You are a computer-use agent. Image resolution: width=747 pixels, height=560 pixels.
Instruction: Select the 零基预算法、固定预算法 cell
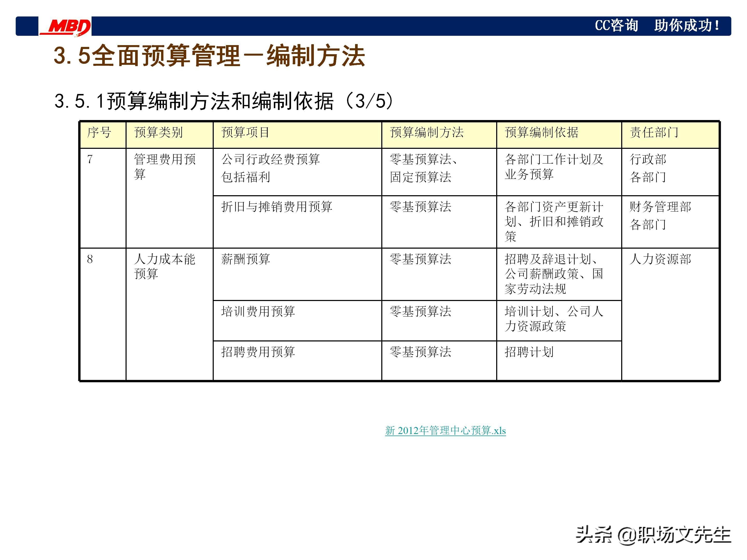coord(439,172)
